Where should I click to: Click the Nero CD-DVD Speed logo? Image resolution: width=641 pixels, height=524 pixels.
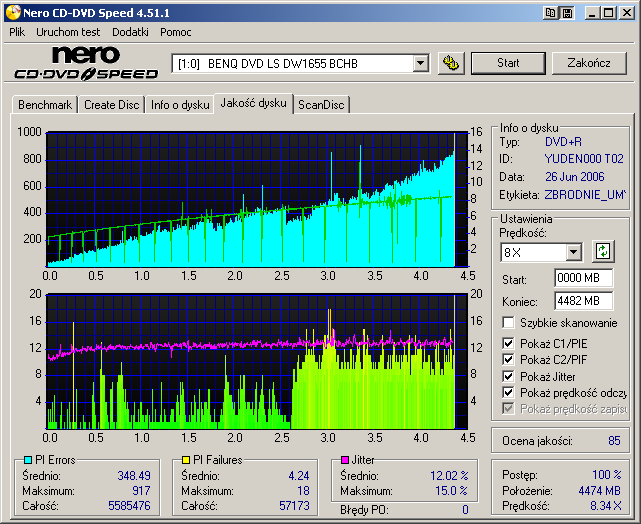coord(86,63)
